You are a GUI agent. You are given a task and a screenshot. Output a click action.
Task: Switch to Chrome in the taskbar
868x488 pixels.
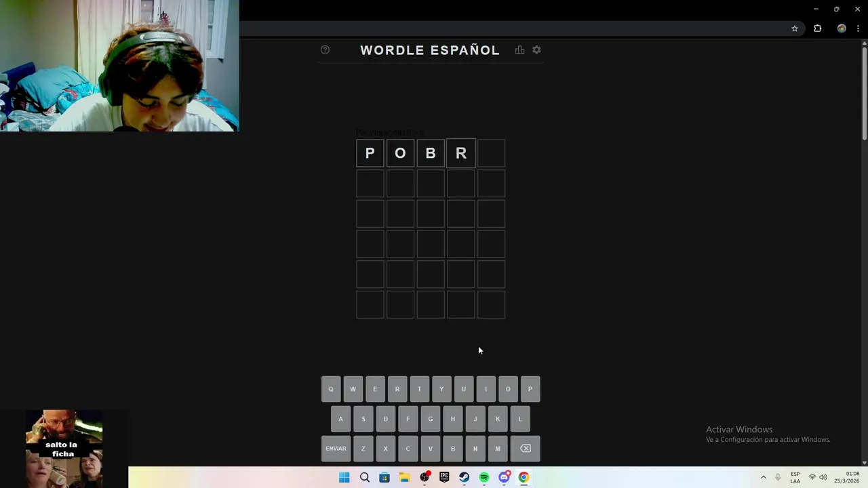pyautogui.click(x=524, y=478)
